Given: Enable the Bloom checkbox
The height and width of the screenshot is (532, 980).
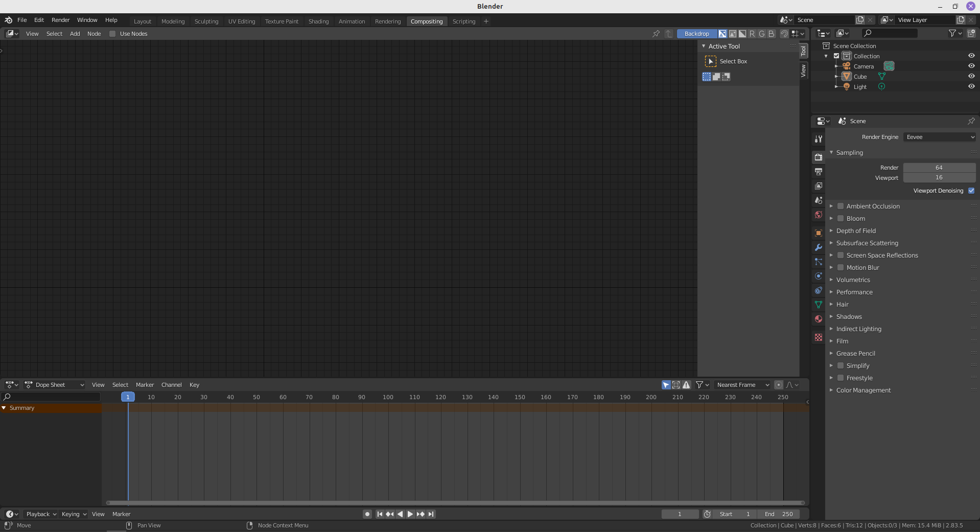Looking at the screenshot, I should (841, 219).
